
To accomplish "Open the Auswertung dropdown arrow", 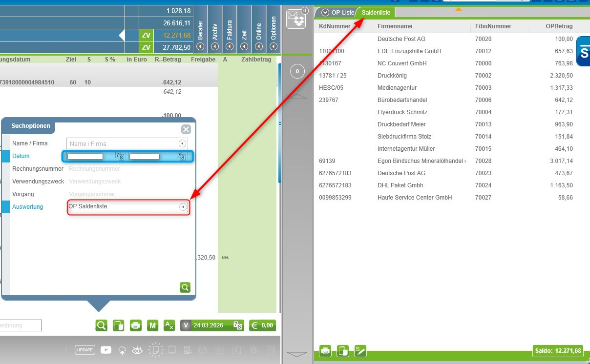I will point(183,207).
